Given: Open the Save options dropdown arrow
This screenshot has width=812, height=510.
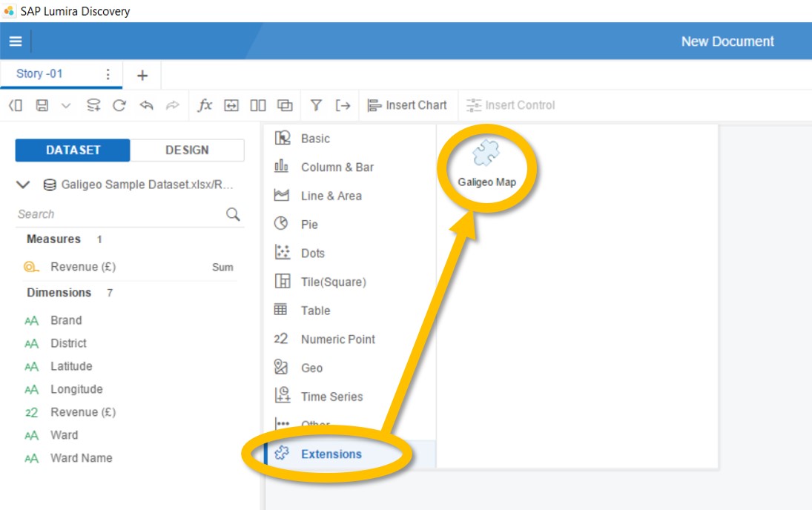Looking at the screenshot, I should 66,105.
